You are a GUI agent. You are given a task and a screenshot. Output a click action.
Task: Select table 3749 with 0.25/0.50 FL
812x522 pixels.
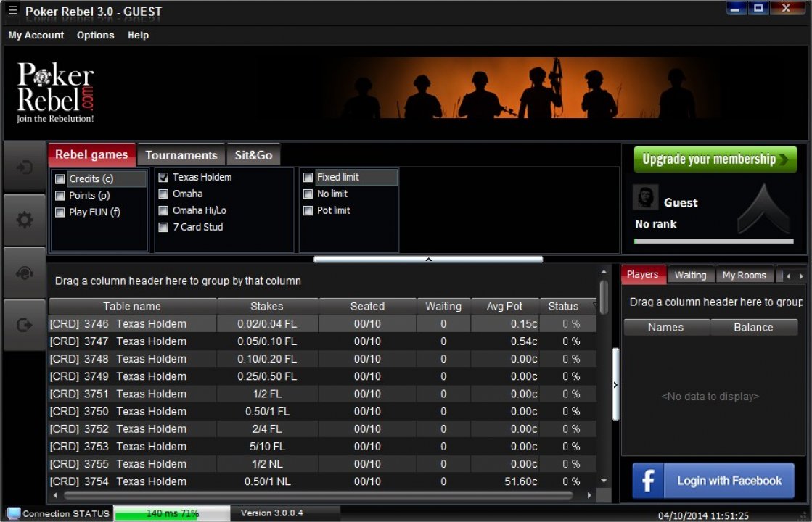323,376
